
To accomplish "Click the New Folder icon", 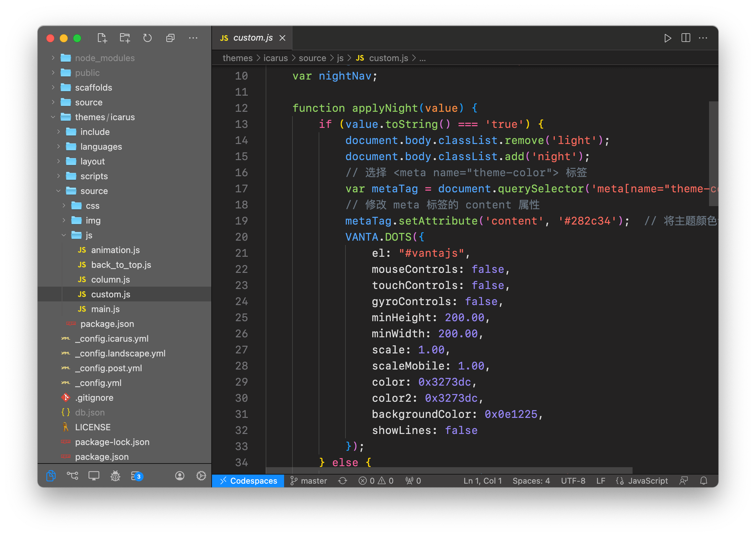I will tap(125, 38).
